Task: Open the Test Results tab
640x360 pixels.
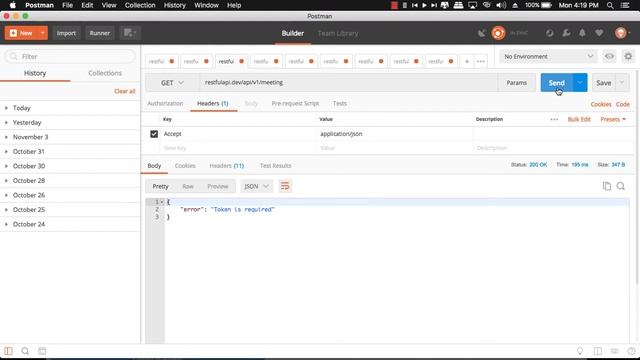Action: tap(276, 166)
